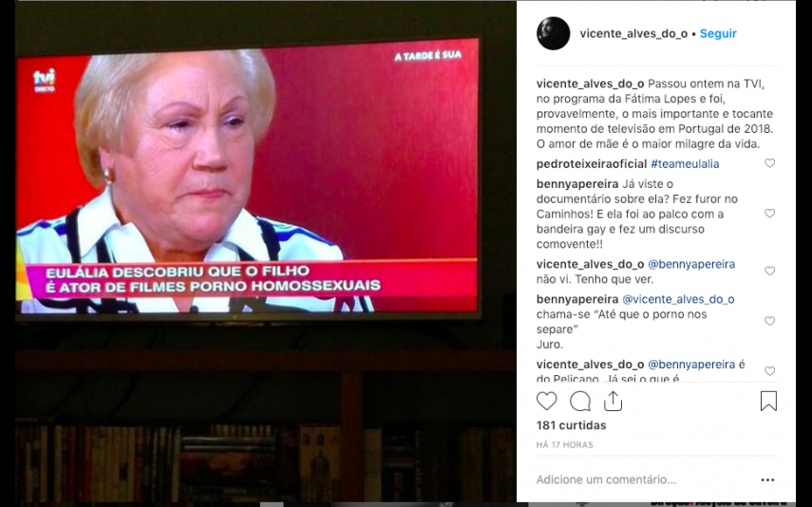812x507 pixels.
Task: Open the @vicente_alves_do_o mention in benny's reply
Action: (678, 299)
